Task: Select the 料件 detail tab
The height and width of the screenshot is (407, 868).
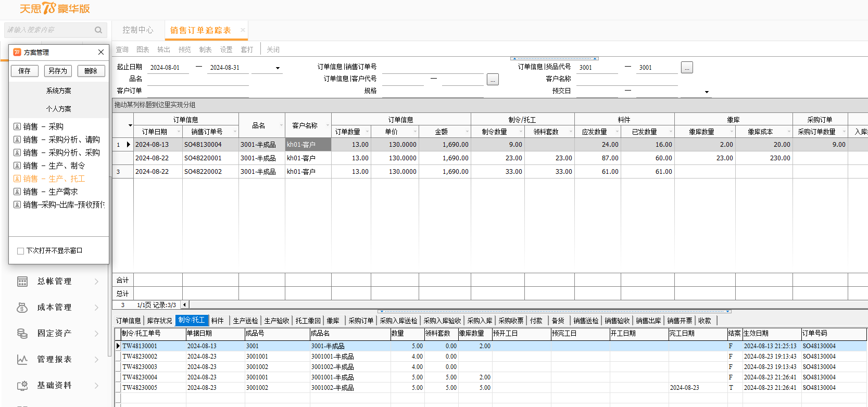Action: [218, 321]
